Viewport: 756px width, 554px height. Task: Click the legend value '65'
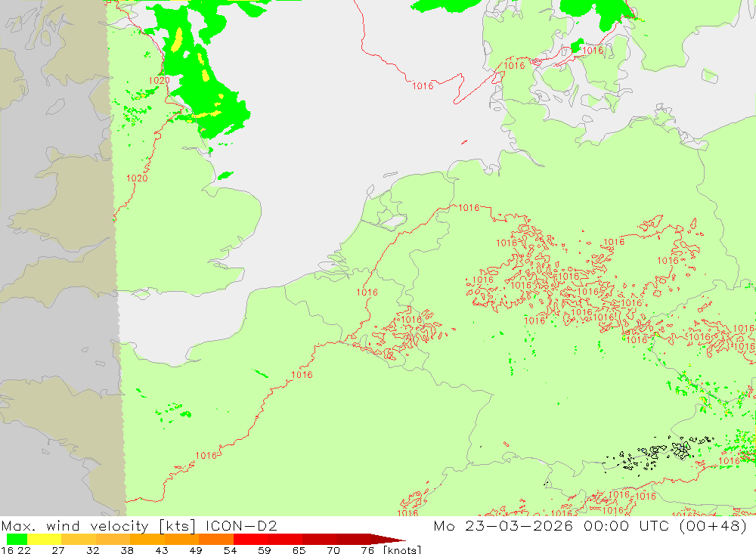pos(299,550)
